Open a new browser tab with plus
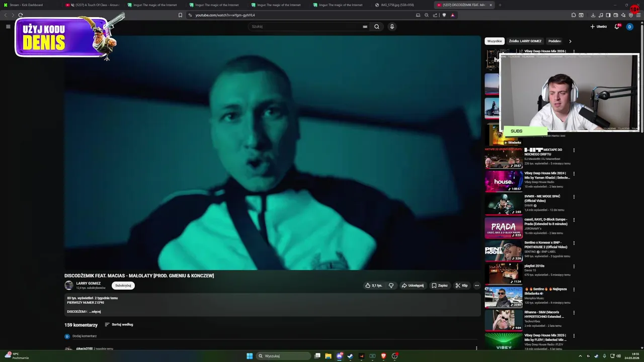644x362 pixels. click(x=499, y=5)
